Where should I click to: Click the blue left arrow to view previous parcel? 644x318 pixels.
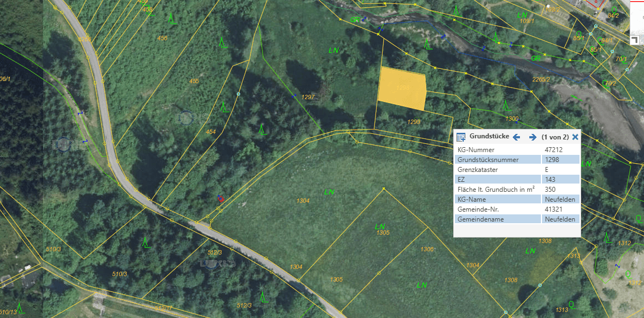point(516,137)
